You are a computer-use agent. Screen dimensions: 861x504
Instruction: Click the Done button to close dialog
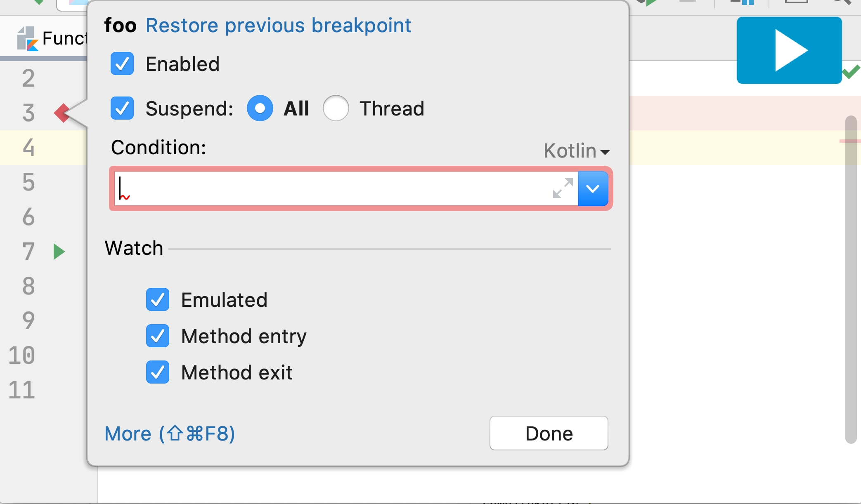(548, 432)
